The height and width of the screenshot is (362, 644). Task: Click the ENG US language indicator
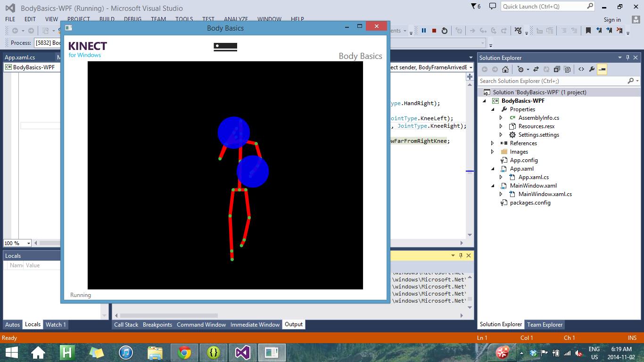pyautogui.click(x=594, y=353)
